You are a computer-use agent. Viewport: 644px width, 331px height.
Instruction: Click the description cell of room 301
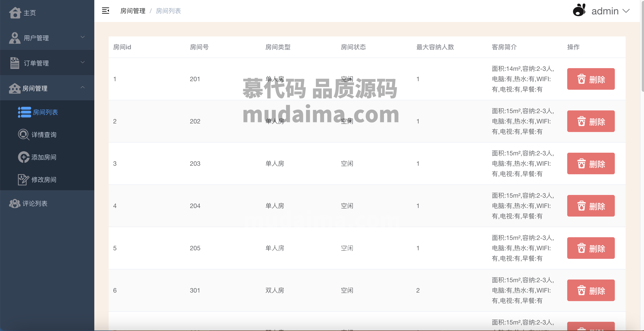click(x=523, y=290)
